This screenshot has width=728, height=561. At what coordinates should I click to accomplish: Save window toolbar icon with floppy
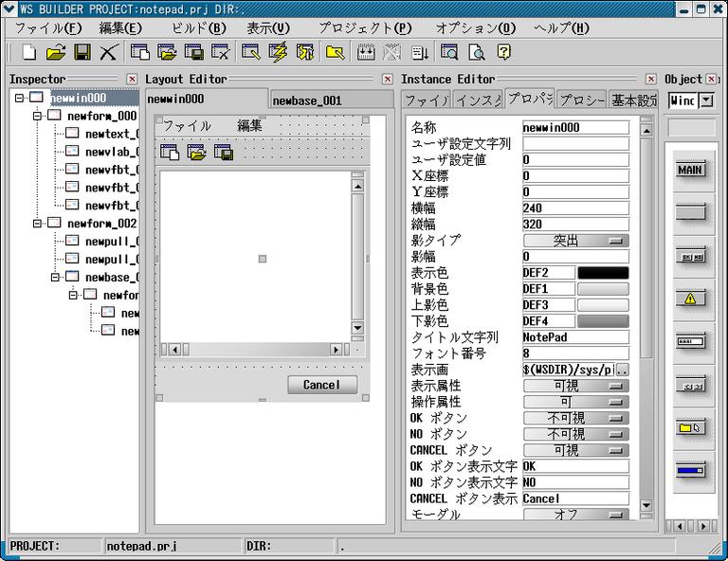[193, 52]
